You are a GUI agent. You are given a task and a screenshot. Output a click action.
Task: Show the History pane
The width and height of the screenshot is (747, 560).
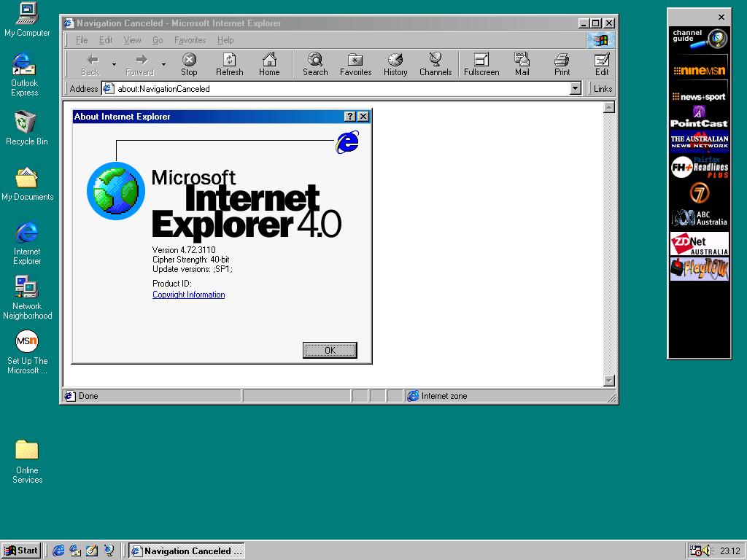click(395, 64)
